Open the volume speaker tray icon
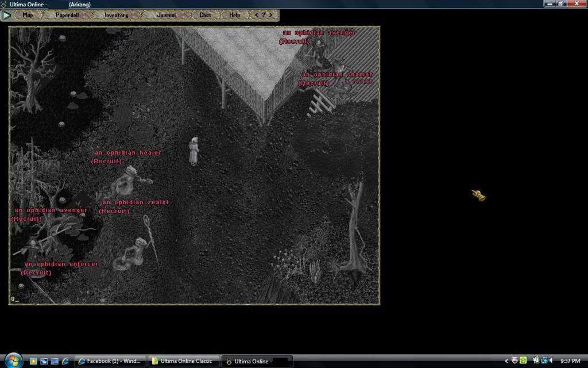588x368 pixels. [x=551, y=361]
